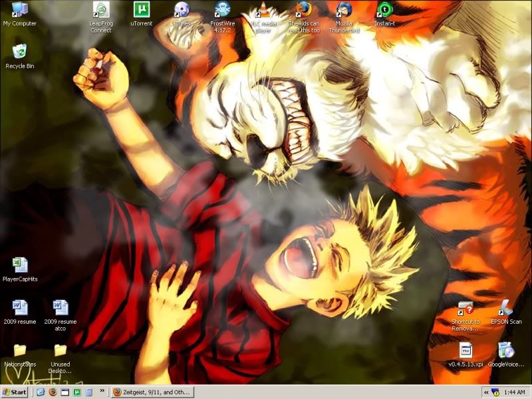Launch FrostWire 4.17.2 from the desktop

[x=223, y=17]
